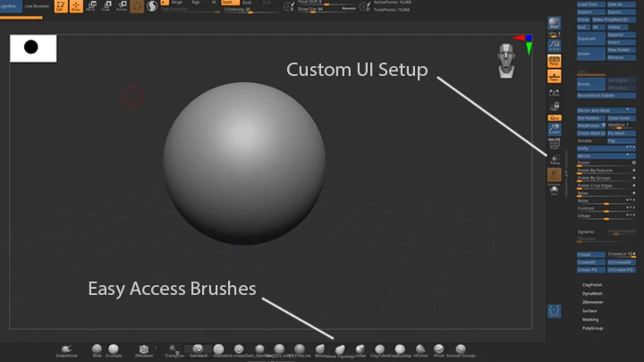The image size is (644, 362).
Task: Click Mirror And Weld button
Action: pos(606,111)
